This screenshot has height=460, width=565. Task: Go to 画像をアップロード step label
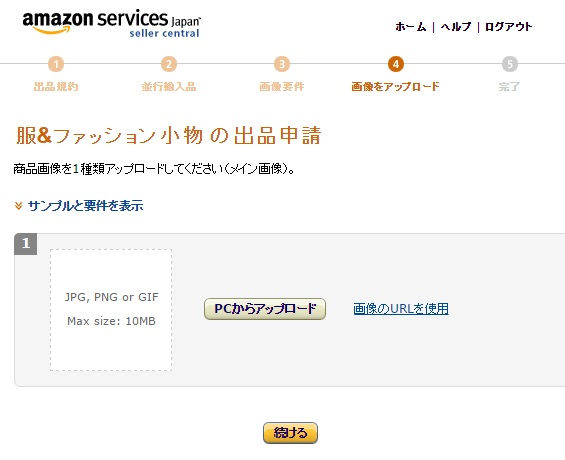coord(395,86)
